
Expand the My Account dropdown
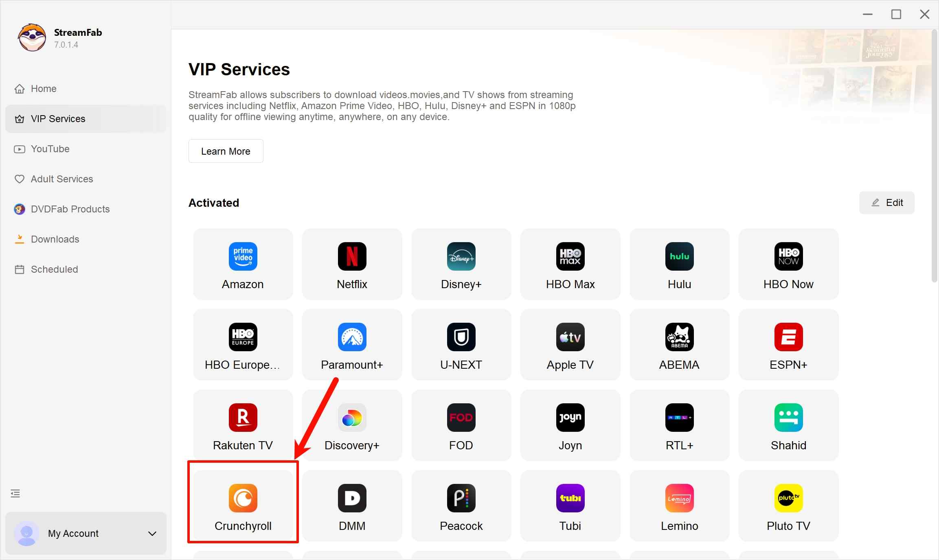[152, 534]
